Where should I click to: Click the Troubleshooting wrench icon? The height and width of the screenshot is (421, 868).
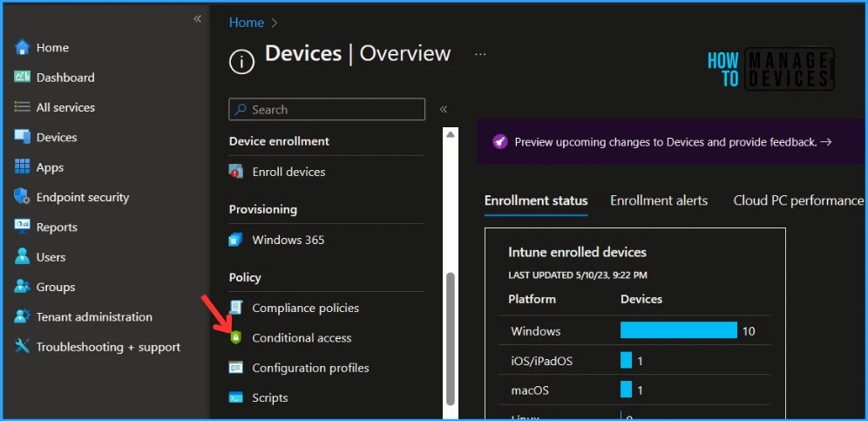coord(22,346)
